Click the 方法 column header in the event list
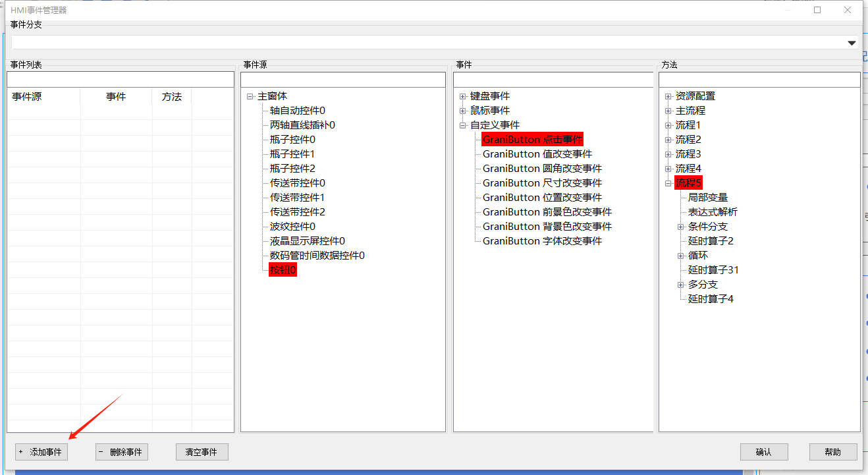 [x=172, y=97]
